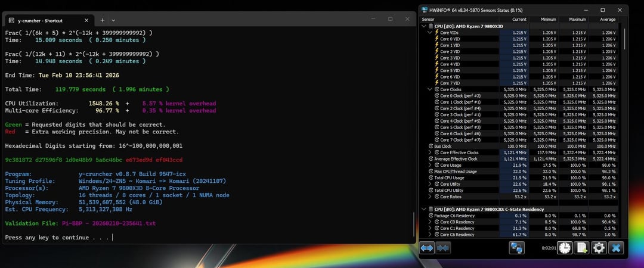
Task: Close sensors using the blue X icon
Action: [x=616, y=248]
